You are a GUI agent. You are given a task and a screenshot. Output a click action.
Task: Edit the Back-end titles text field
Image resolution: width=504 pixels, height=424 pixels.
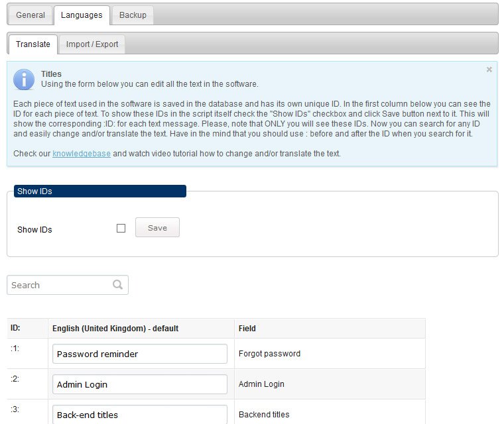point(140,414)
